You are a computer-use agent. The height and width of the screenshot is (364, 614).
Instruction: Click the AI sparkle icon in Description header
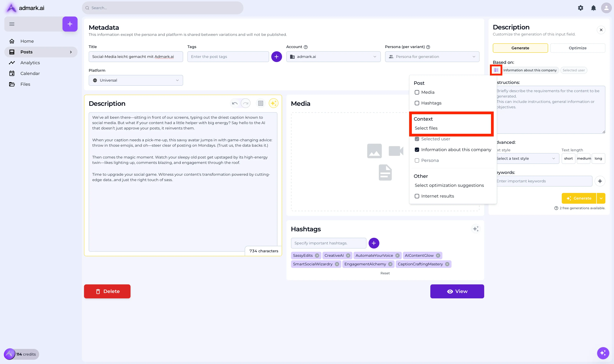click(273, 103)
